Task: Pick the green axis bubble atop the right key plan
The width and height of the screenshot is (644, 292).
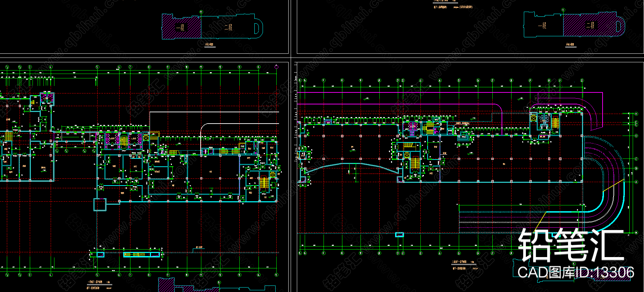Action: tap(563, 10)
